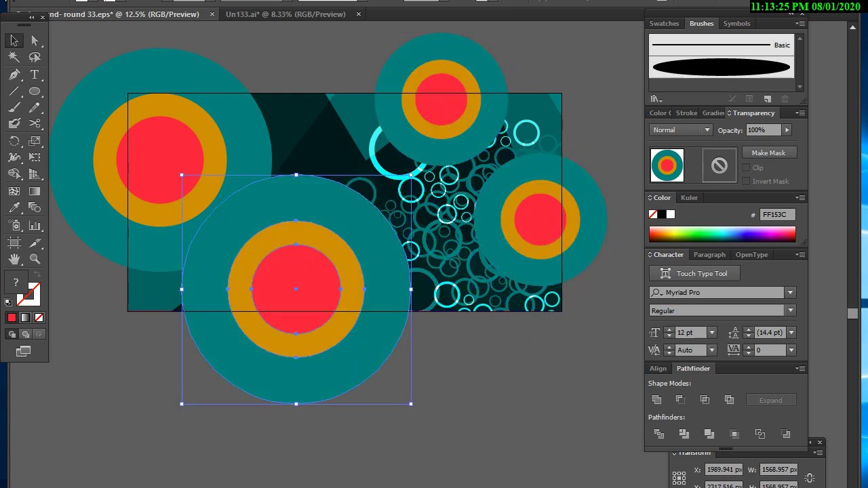
Task: Click the white swatch in Color panel
Action: (x=671, y=214)
